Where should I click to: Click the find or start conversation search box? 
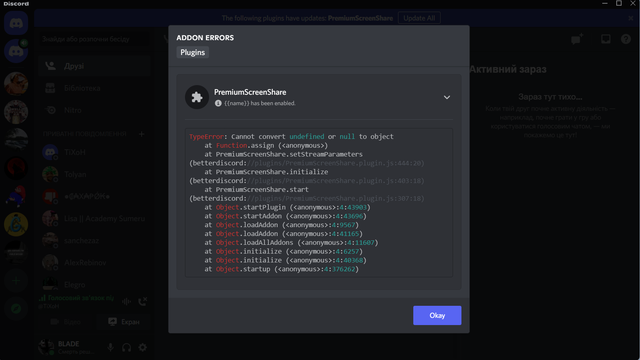tap(94, 39)
